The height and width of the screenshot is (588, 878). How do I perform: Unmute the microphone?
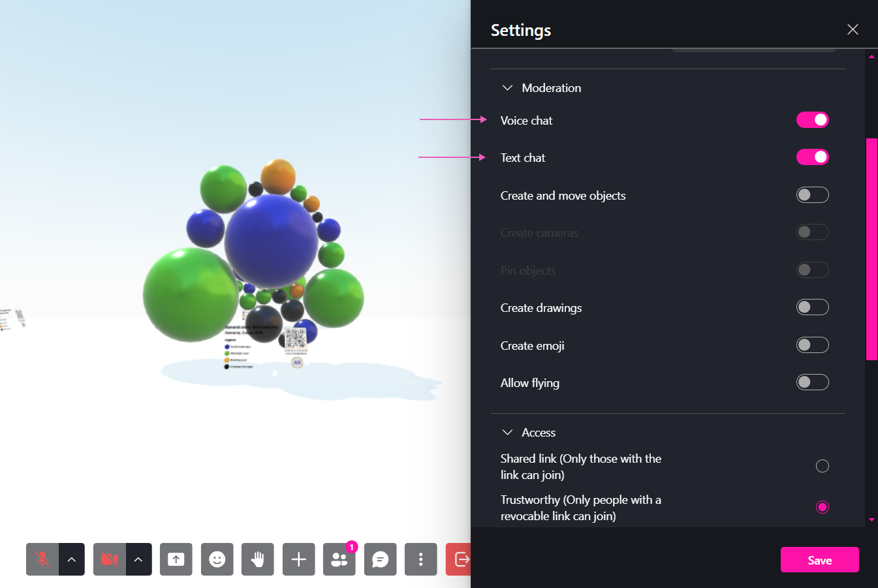41,559
